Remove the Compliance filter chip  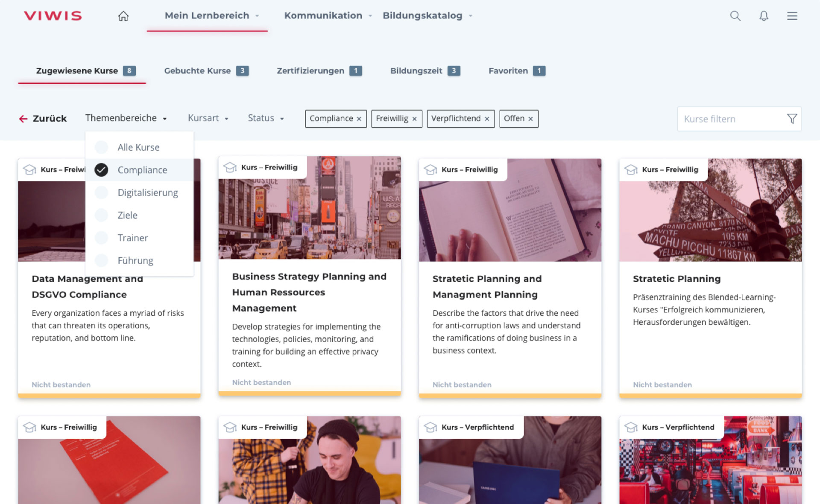pos(359,119)
